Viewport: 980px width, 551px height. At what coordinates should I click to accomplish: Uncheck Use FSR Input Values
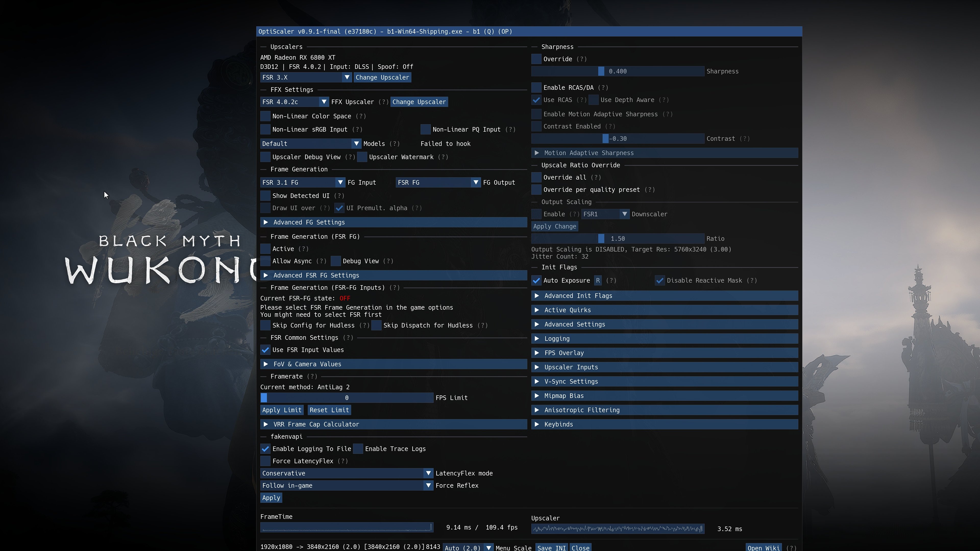[265, 350]
